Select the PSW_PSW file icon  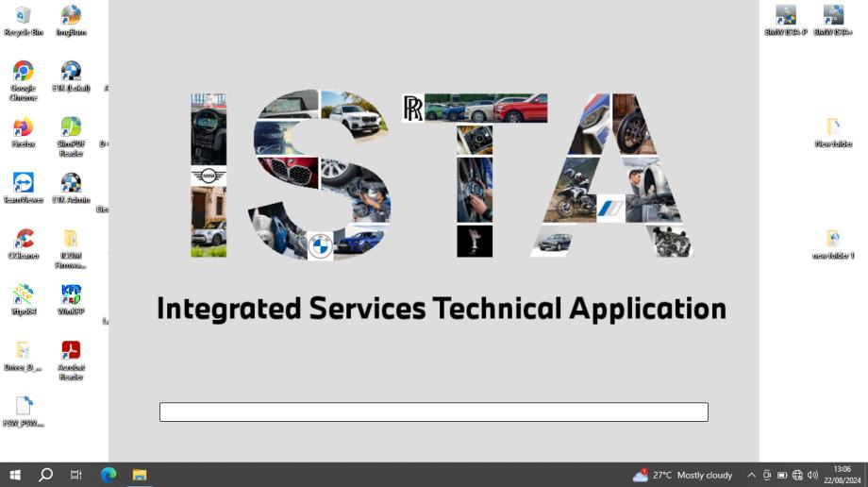pyautogui.click(x=24, y=411)
